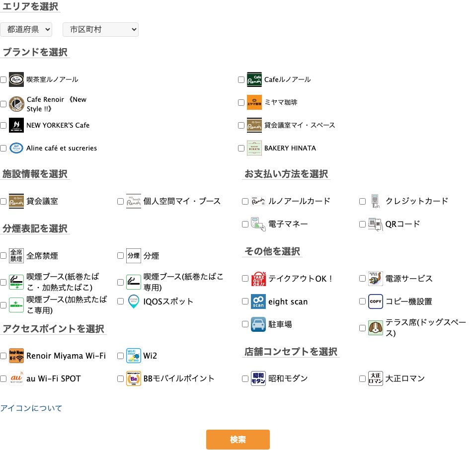Click the QRコード scanner icon
Screen dimensions: 476x450
point(376,224)
